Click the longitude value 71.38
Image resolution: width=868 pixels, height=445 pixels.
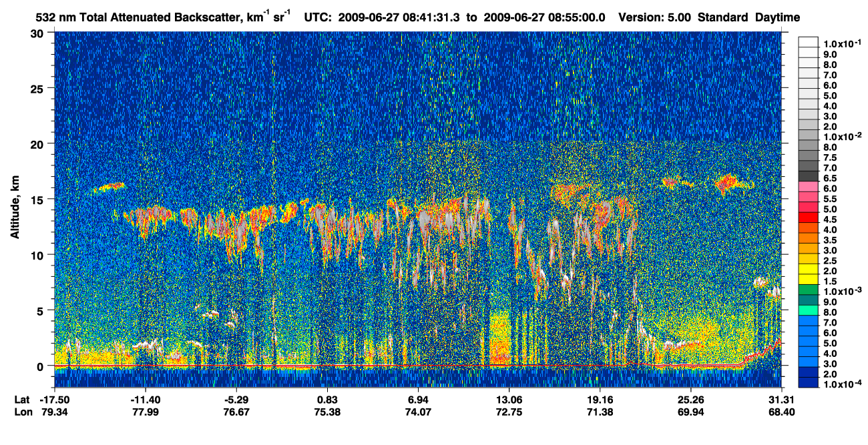pos(600,412)
